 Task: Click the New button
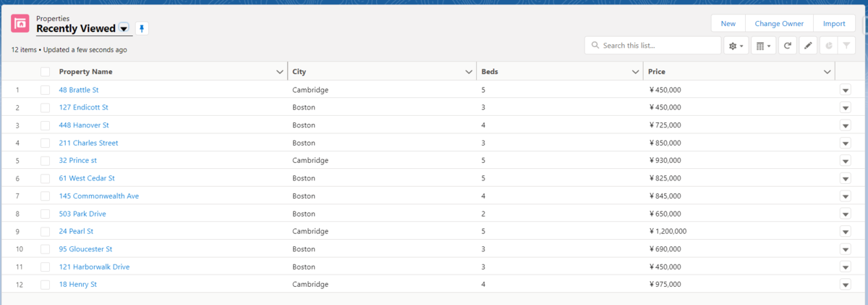(728, 24)
